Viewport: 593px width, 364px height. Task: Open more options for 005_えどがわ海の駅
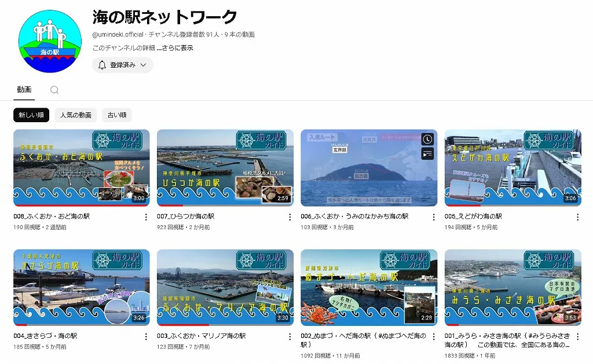(577, 217)
